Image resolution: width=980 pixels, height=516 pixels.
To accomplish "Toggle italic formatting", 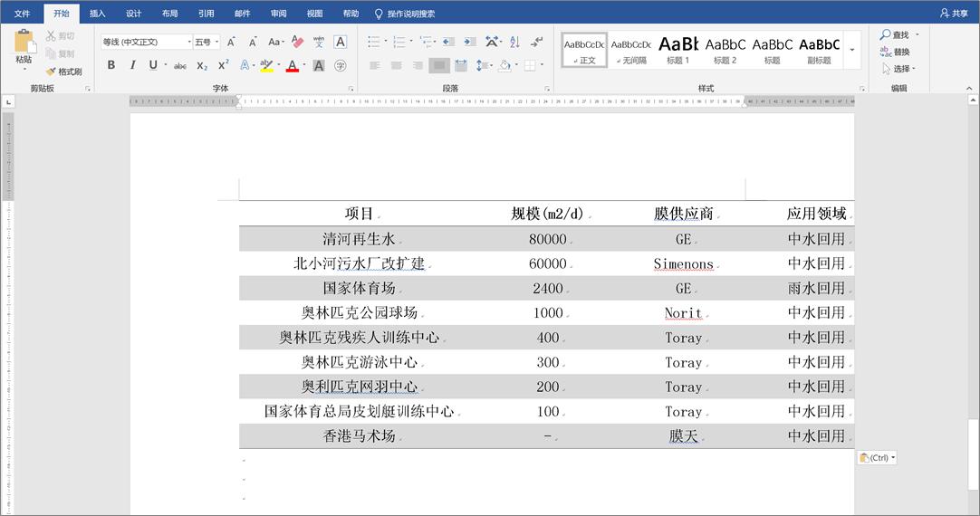I will pos(132,65).
